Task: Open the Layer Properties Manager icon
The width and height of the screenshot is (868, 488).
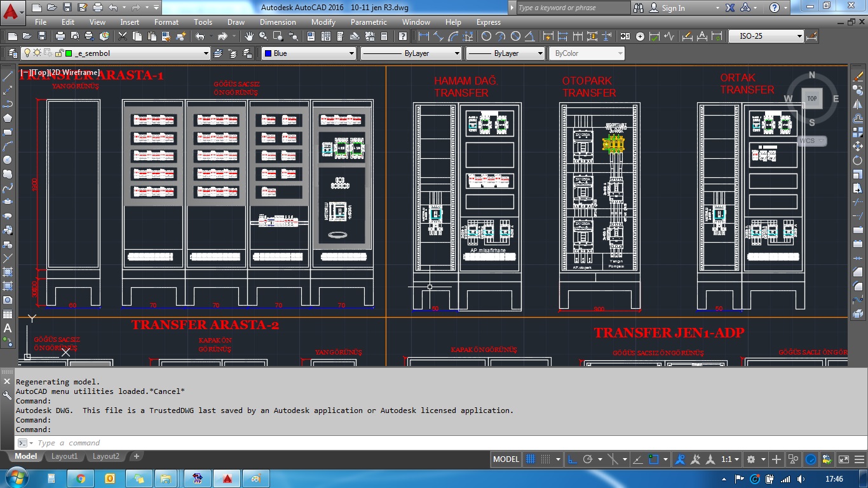Action: [x=13, y=53]
